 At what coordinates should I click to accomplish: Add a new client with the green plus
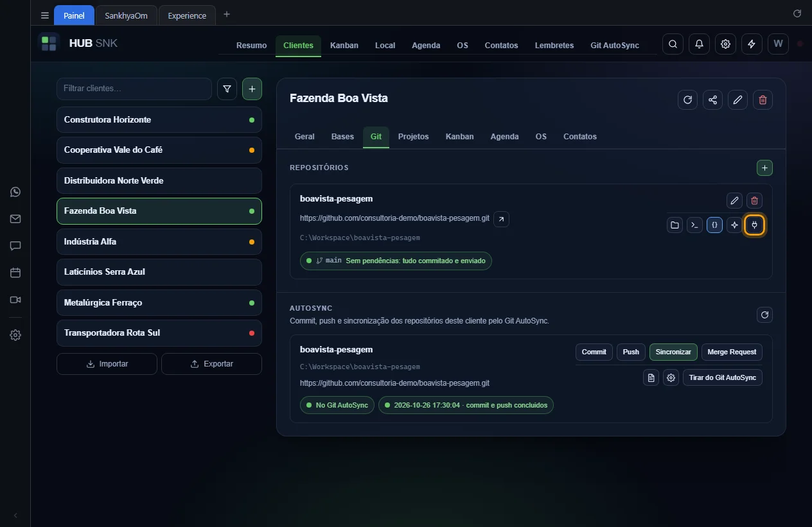coord(252,89)
